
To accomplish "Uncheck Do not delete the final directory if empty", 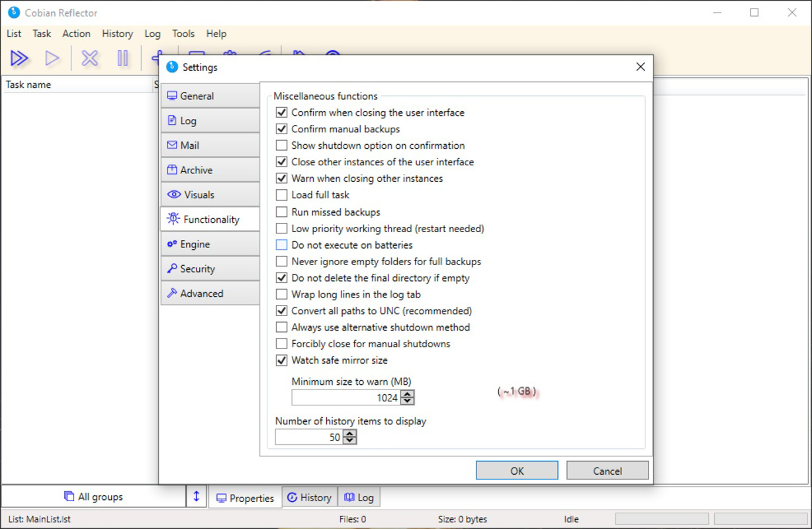I will click(x=282, y=278).
